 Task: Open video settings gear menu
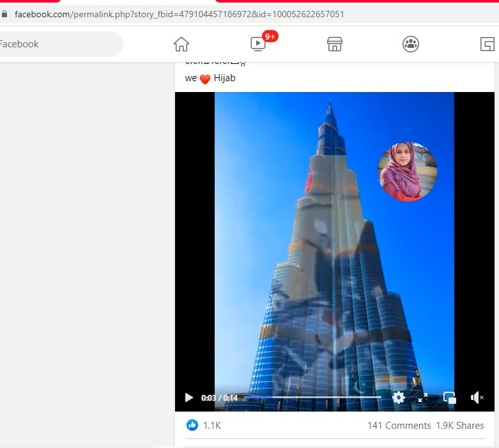(x=399, y=398)
